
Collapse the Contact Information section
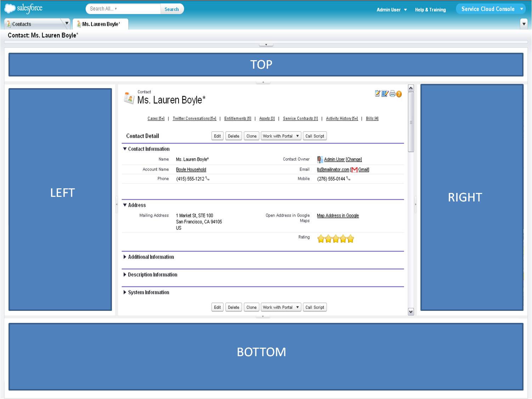pyautogui.click(x=125, y=149)
